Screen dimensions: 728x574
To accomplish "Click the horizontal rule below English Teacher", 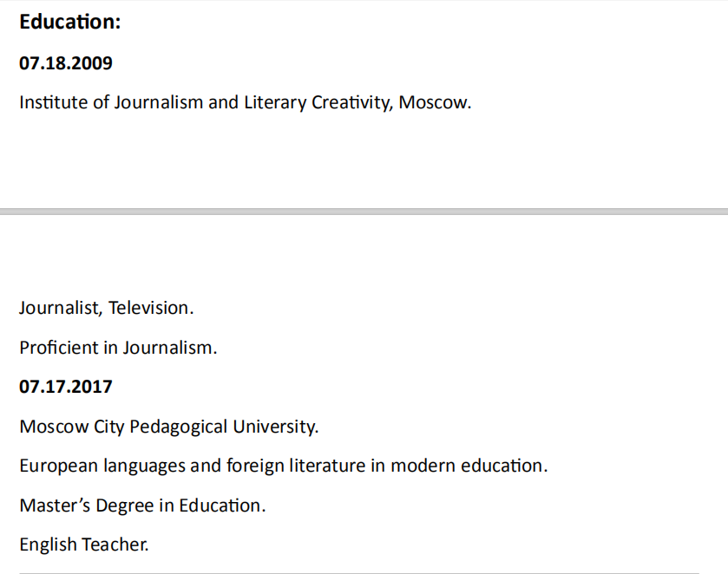I will [358, 573].
